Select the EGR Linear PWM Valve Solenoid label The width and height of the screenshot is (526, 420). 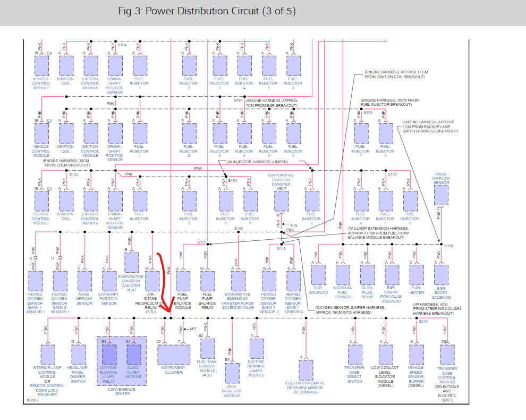(391, 295)
